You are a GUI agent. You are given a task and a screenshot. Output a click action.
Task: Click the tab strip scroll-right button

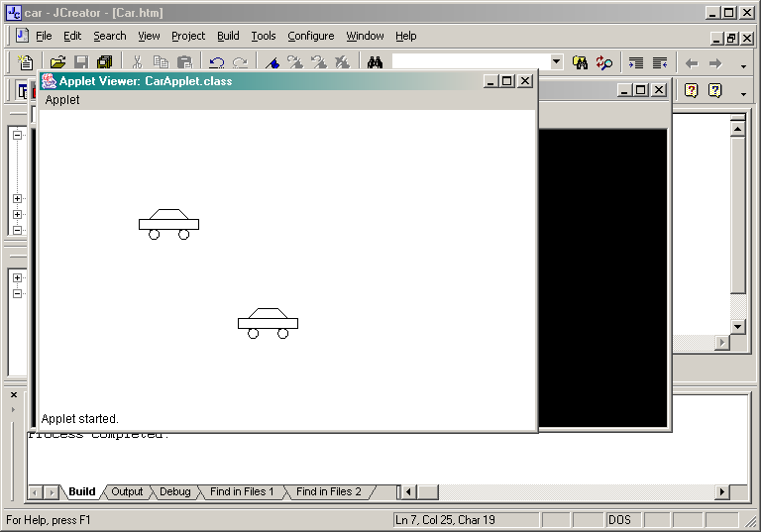[51, 492]
